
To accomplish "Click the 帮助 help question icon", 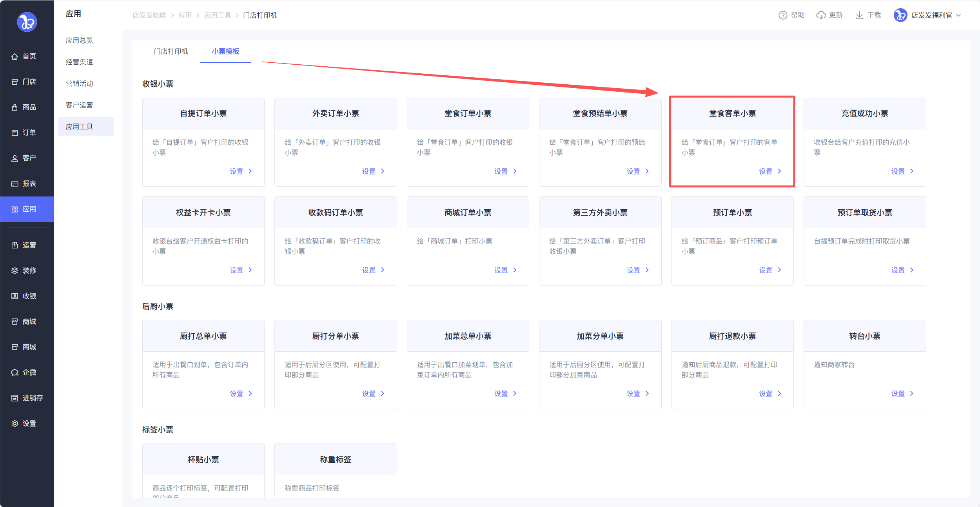I will point(782,15).
